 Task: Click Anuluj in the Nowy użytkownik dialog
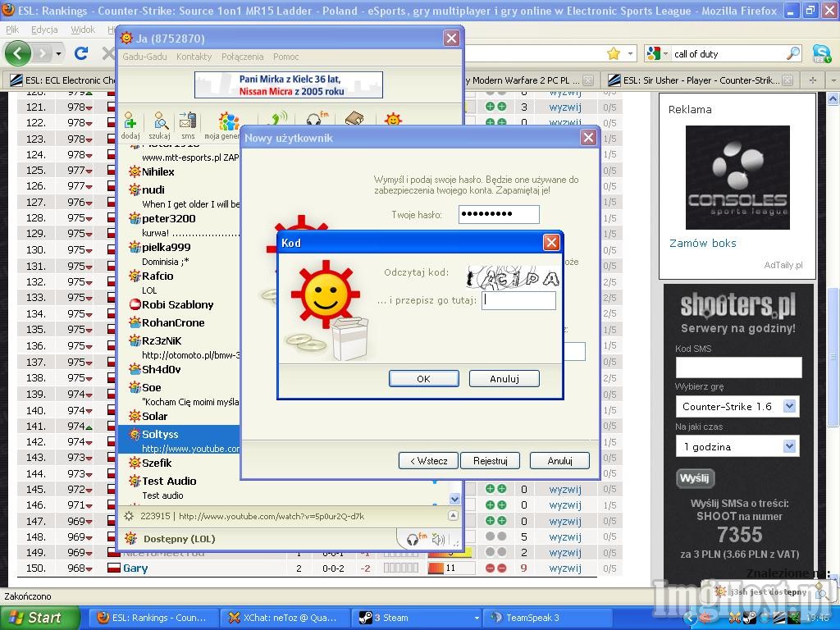559,461
